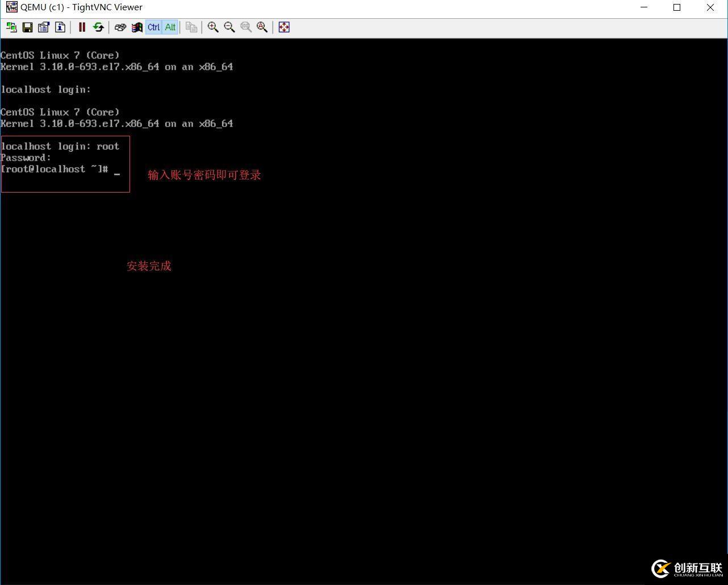Toggle the Ctrl key button

(153, 27)
